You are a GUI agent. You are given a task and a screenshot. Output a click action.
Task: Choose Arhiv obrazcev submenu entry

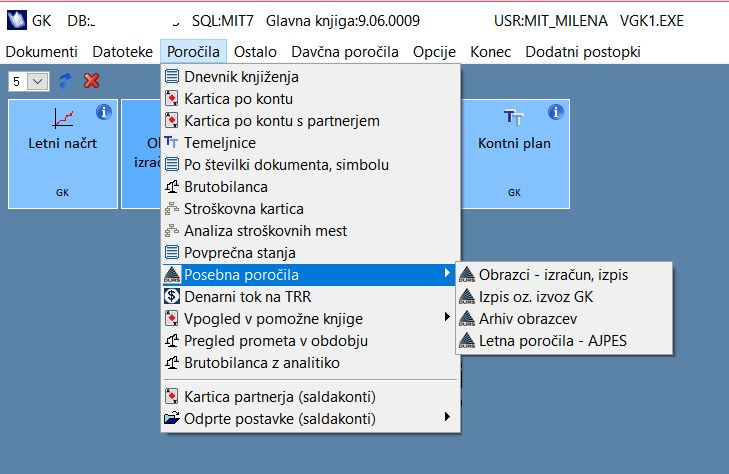(564, 318)
